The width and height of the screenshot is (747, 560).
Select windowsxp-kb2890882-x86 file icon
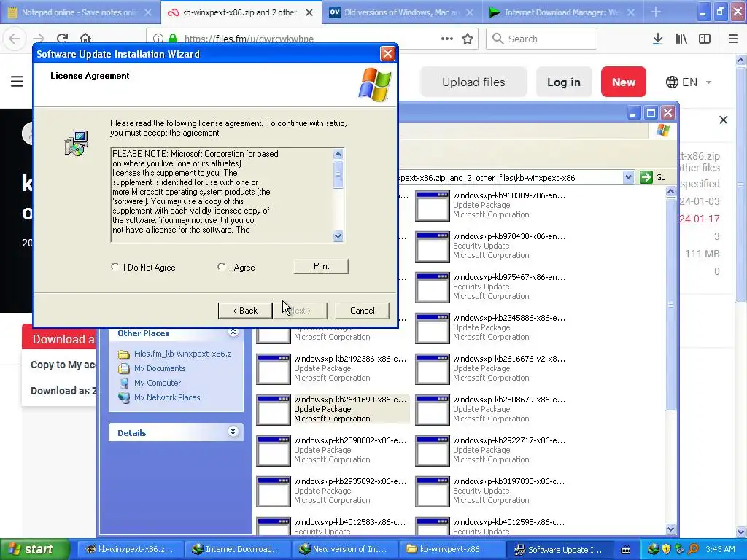273,451
